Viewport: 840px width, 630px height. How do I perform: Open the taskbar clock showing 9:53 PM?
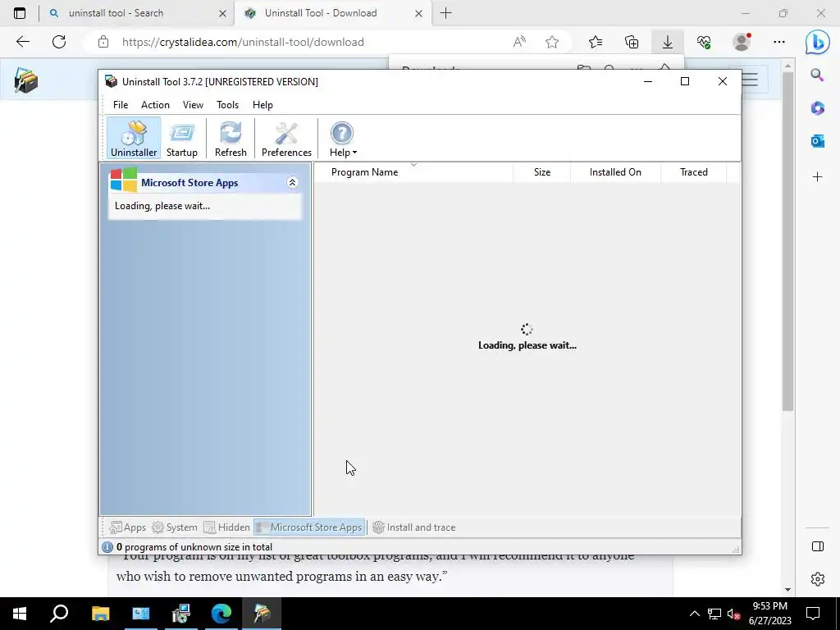click(x=769, y=614)
